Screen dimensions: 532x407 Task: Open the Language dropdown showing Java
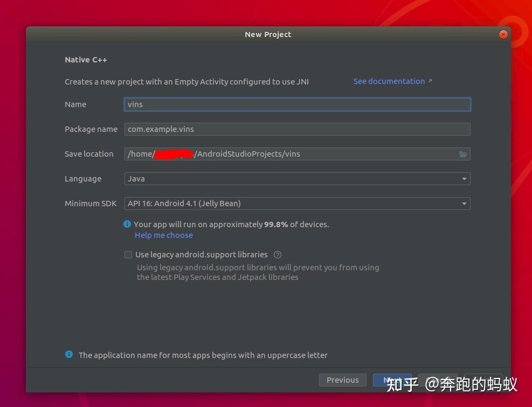point(297,179)
